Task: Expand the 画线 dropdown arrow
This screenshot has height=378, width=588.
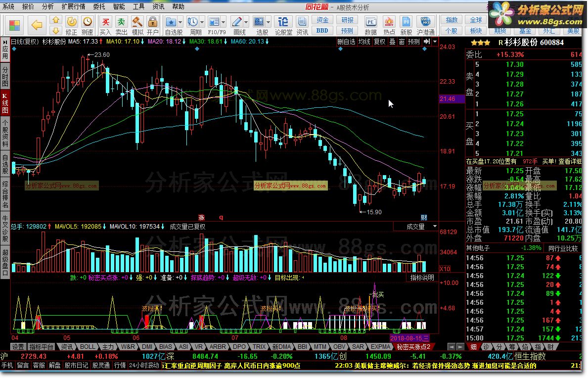Action: pos(246,22)
